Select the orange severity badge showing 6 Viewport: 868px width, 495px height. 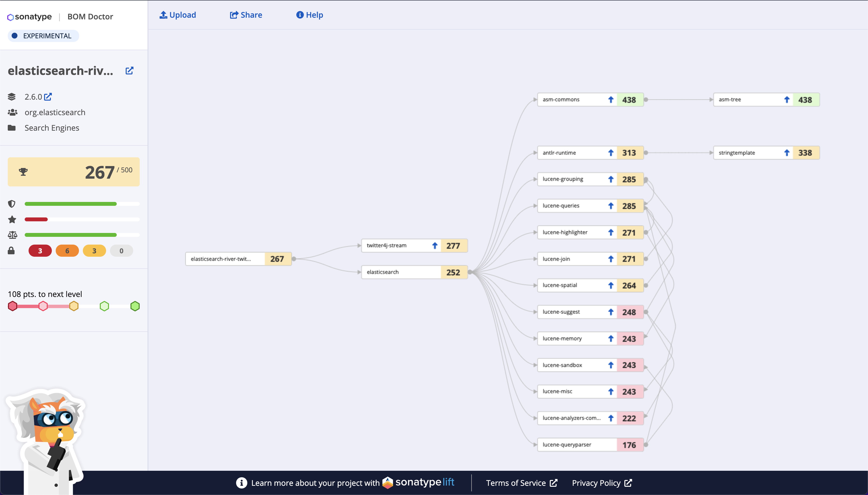click(x=67, y=251)
